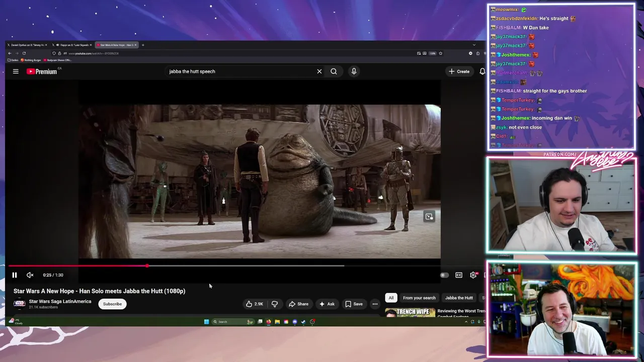Click the 0:25 / 1:30 time display

53,275
